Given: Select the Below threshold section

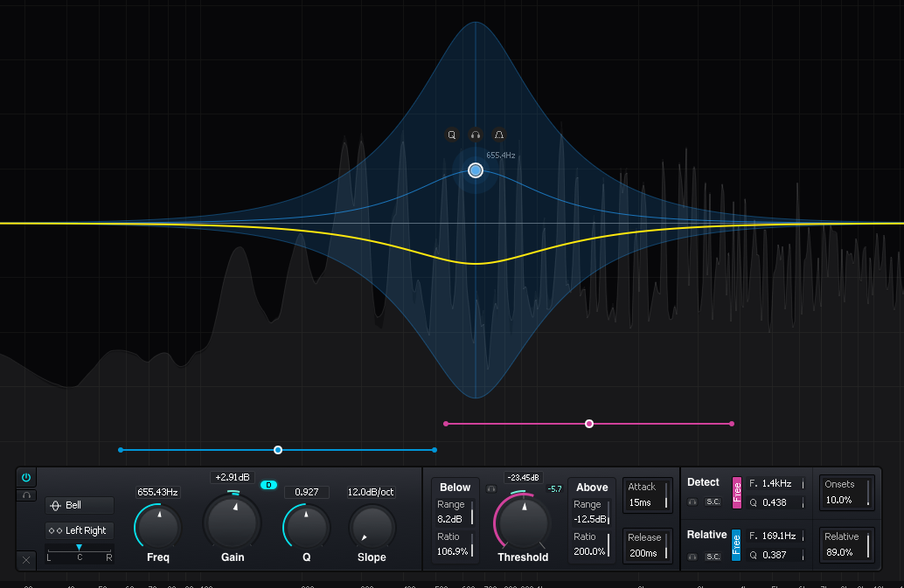Looking at the screenshot, I should coord(455,487).
